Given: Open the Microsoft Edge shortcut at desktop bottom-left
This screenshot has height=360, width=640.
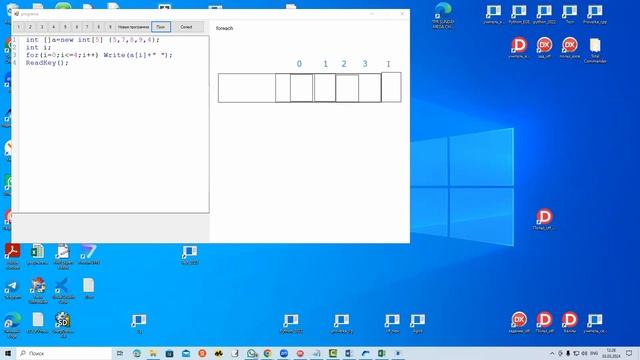Looking at the screenshot, I should coord(12,325).
